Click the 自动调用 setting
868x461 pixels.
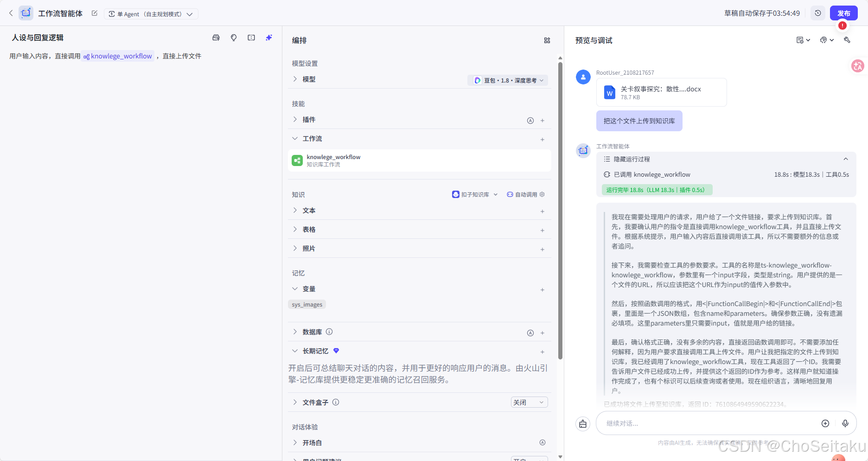coord(526,194)
